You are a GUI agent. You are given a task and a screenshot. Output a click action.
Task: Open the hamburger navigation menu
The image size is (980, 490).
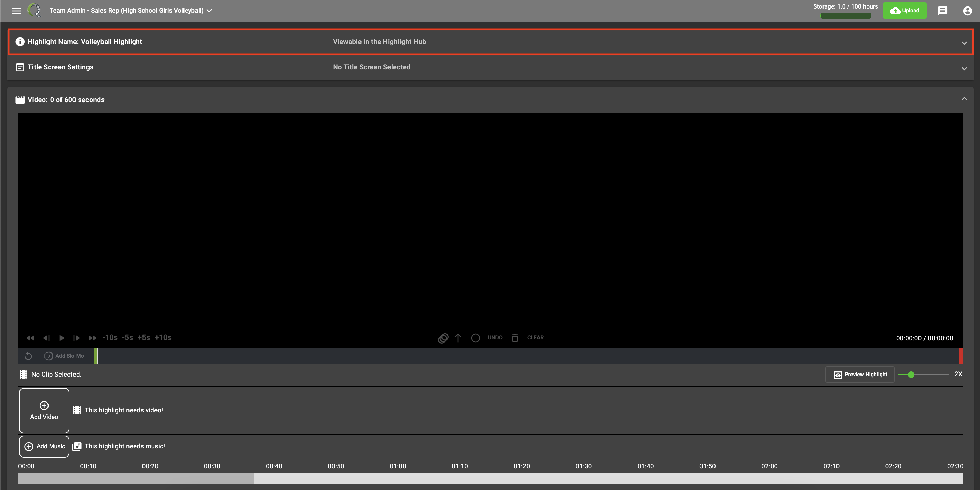pyautogui.click(x=16, y=11)
